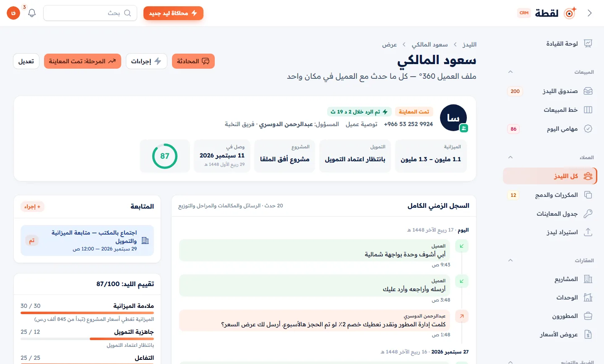
Task: Click the user avatar with badge 3
Action: coord(13,13)
